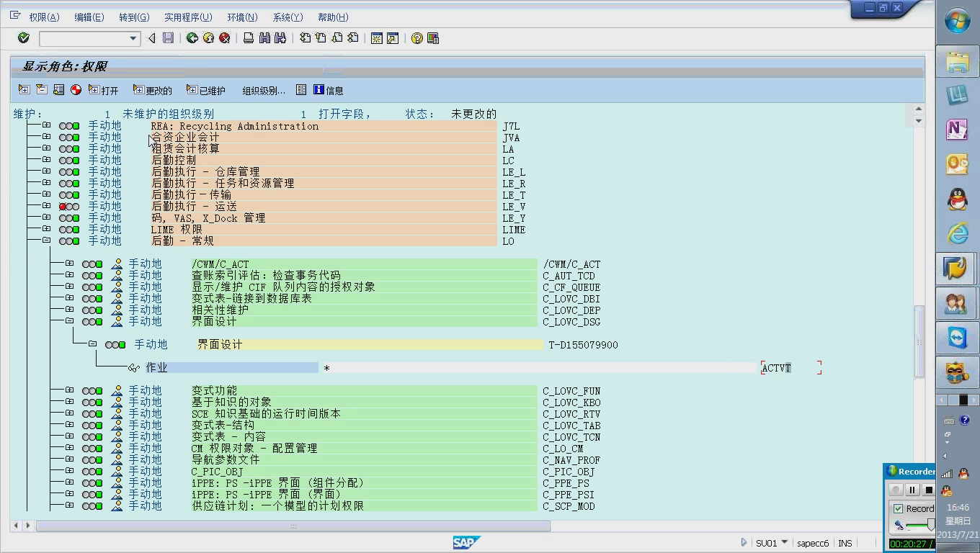
Task: Click the First Page icon
Action: coord(305,38)
